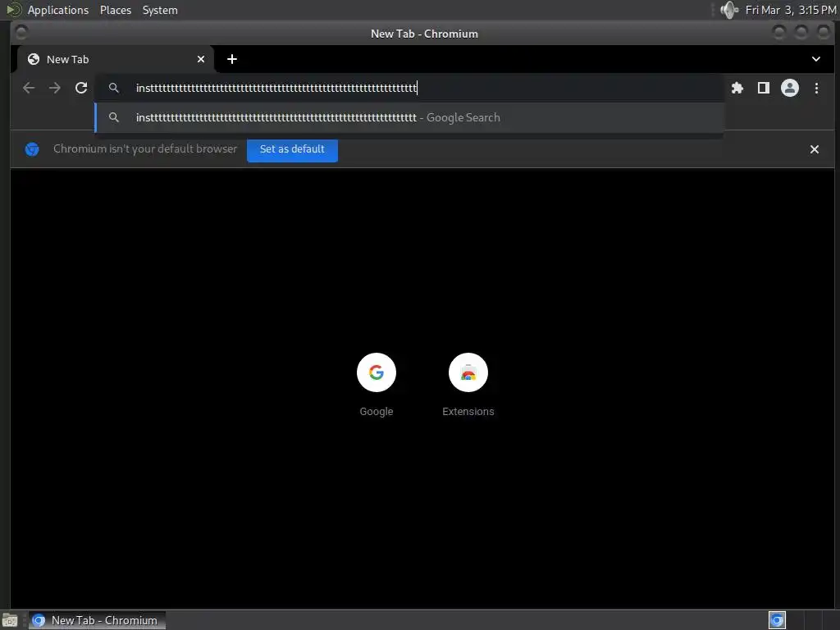This screenshot has height=630, width=840.
Task: Click the date and time clock
Action: (x=791, y=10)
